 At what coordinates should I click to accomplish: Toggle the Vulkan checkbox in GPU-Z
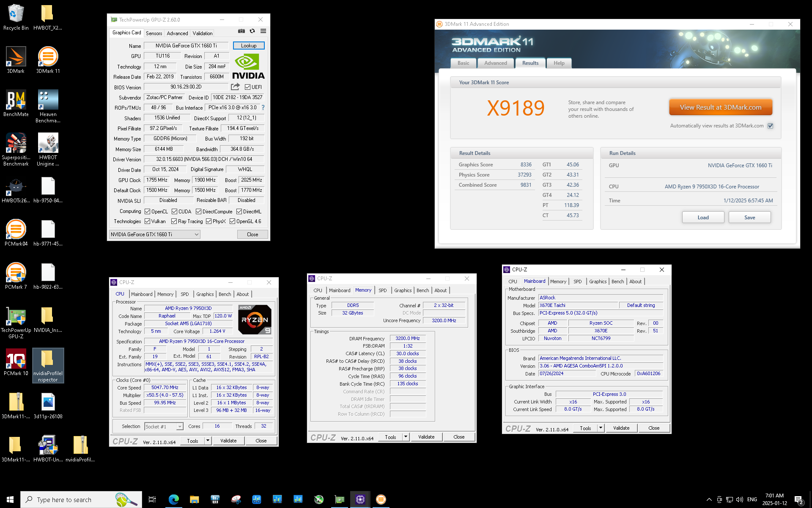(147, 221)
